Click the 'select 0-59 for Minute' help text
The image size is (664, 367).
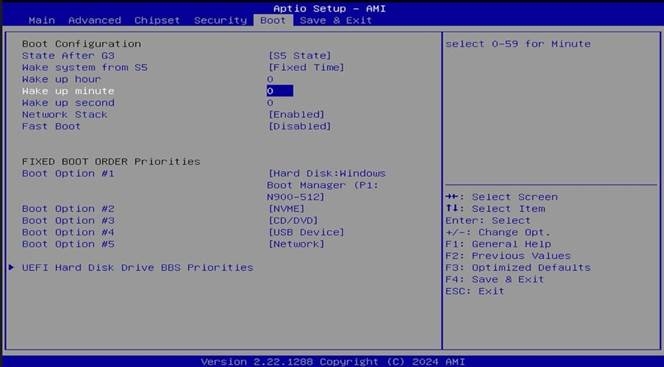pyautogui.click(x=518, y=44)
